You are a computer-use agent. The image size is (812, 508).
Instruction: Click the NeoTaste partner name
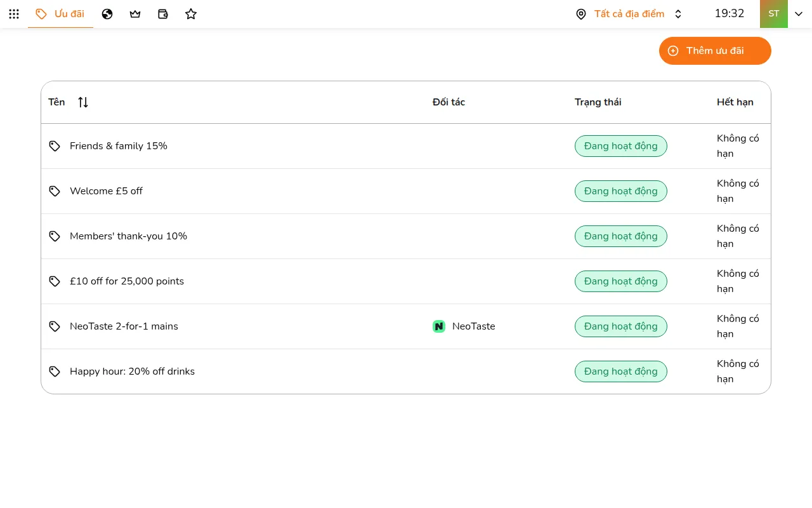[x=473, y=326]
